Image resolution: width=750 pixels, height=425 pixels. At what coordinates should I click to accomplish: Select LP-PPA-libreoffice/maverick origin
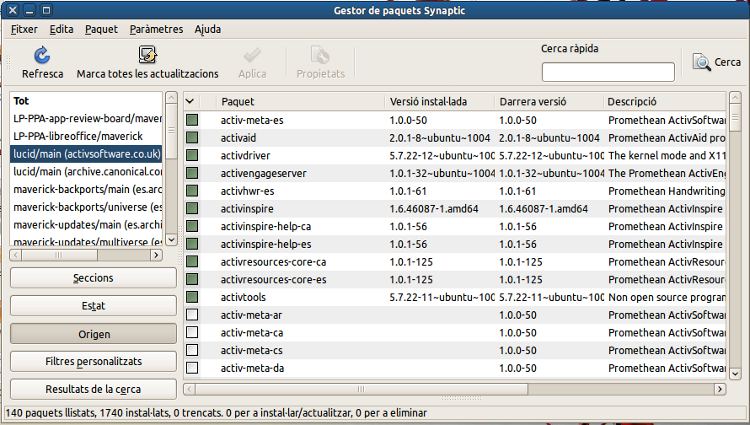point(86,136)
